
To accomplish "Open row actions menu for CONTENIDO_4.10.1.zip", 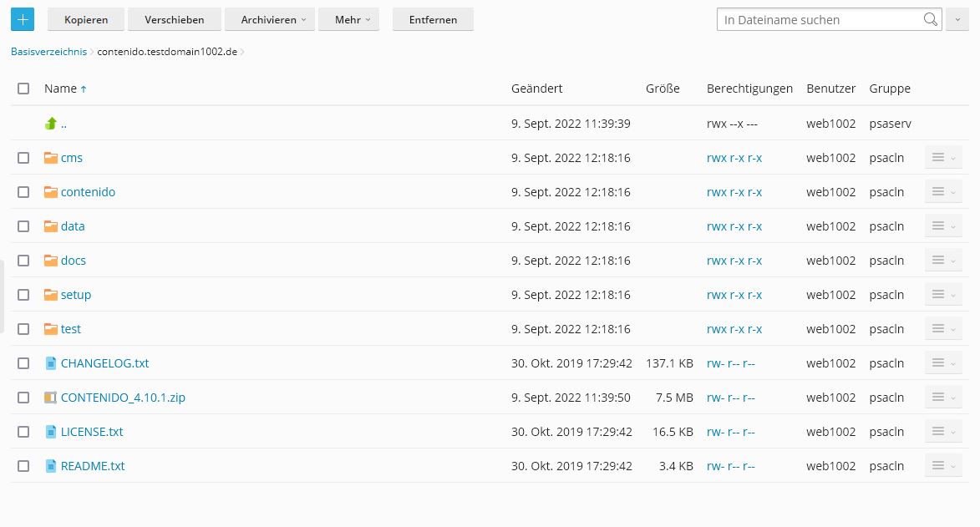I will pyautogui.click(x=943, y=398).
